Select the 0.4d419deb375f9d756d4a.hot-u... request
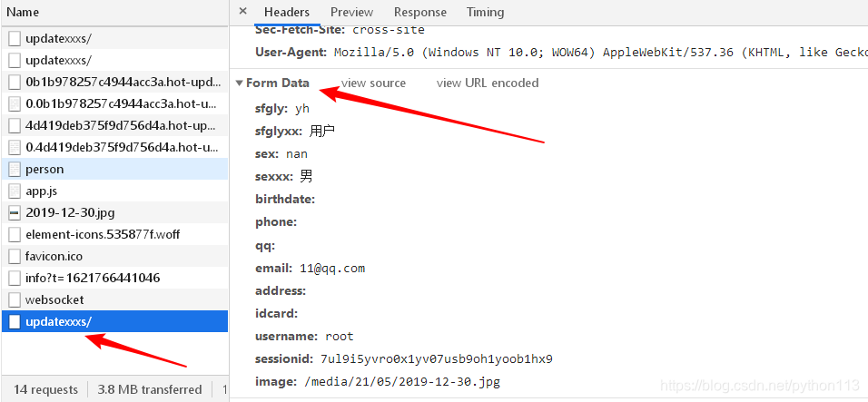The height and width of the screenshot is (402, 868). pyautogui.click(x=114, y=148)
